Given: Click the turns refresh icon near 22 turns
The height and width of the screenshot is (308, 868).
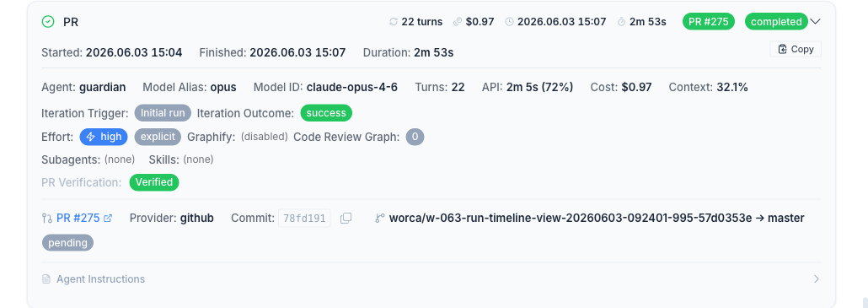Looking at the screenshot, I should click(x=394, y=22).
